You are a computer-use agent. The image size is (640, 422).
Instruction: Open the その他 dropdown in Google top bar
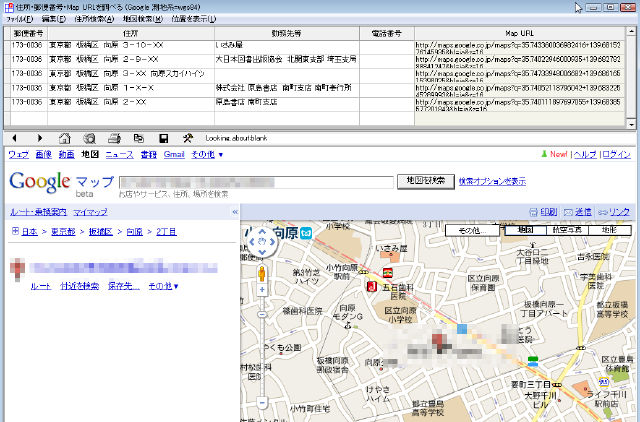pos(207,155)
